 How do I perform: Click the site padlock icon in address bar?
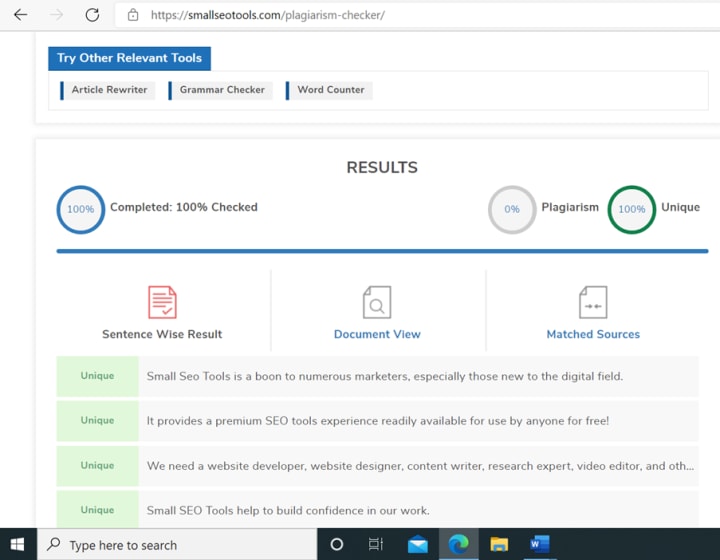(x=133, y=15)
